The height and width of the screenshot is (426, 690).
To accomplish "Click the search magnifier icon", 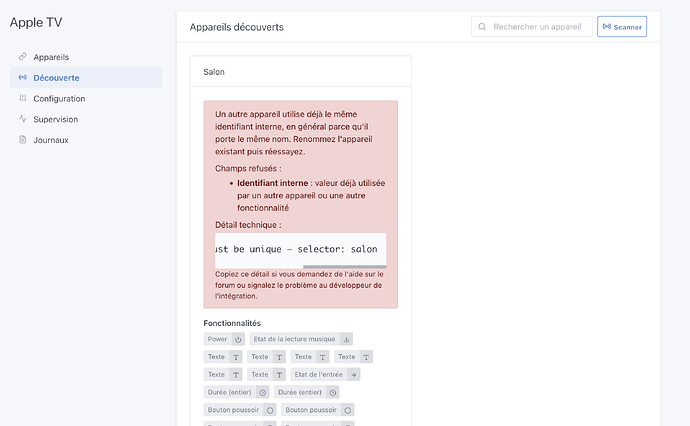I will point(482,27).
